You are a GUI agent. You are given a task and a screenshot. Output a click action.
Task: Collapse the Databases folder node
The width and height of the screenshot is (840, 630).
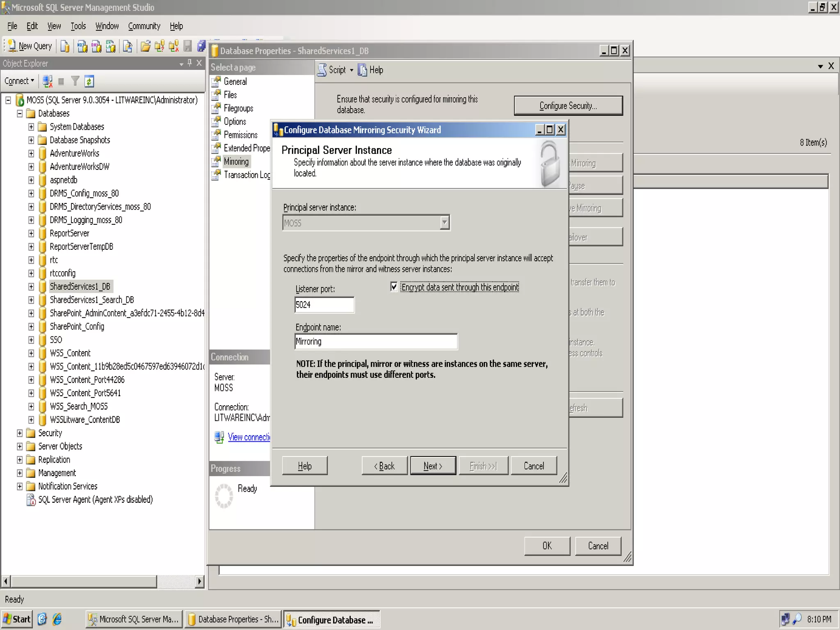(20, 114)
